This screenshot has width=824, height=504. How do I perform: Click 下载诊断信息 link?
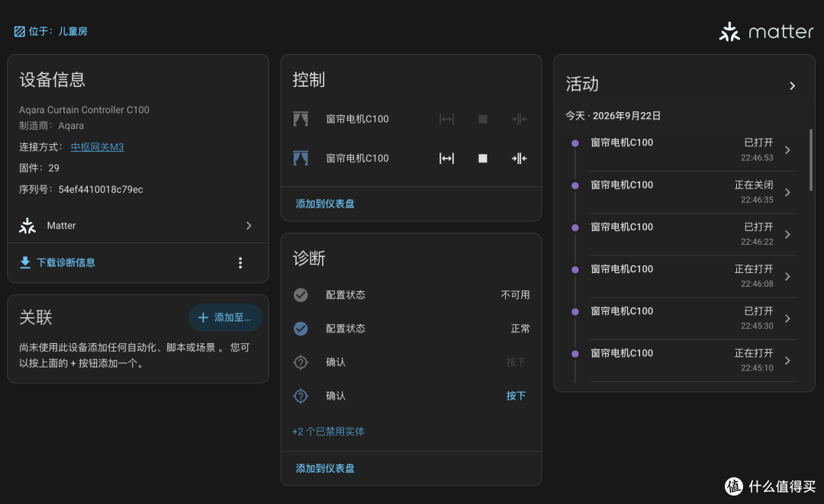[66, 262]
